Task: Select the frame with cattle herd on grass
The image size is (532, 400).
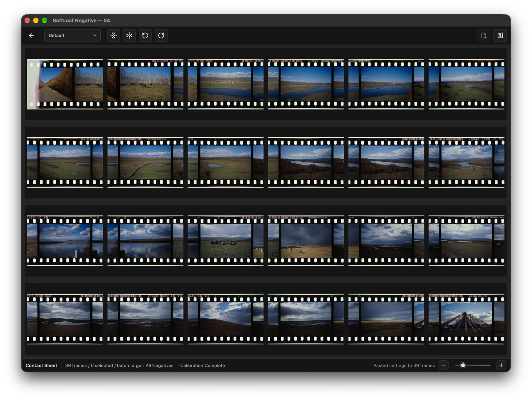Action: click(225, 240)
